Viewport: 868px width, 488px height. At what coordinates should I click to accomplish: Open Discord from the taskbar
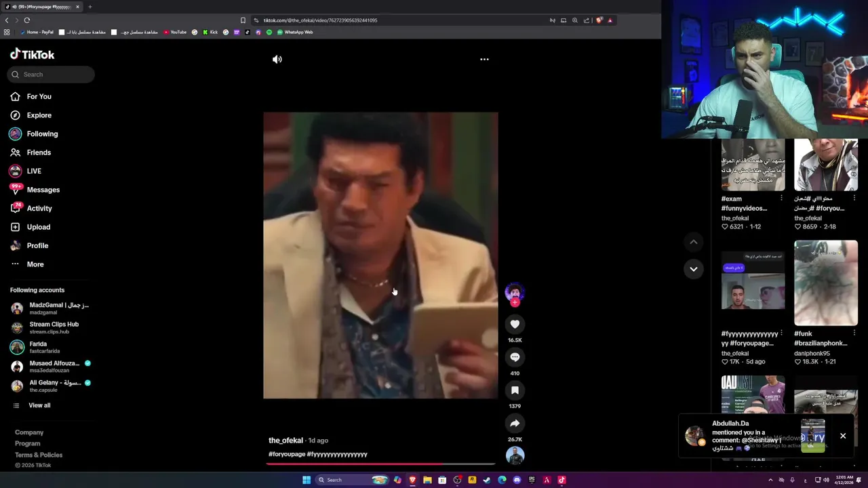coord(517,480)
